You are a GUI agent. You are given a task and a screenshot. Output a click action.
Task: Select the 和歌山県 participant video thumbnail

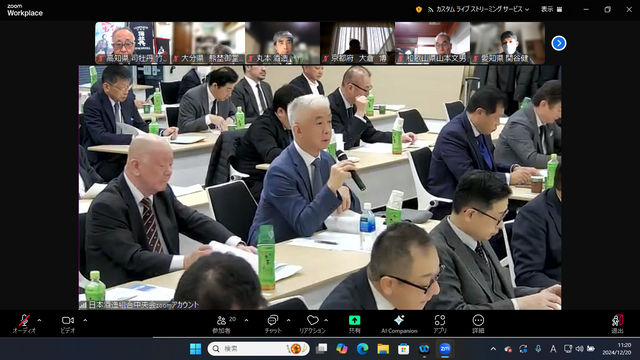[x=433, y=43]
